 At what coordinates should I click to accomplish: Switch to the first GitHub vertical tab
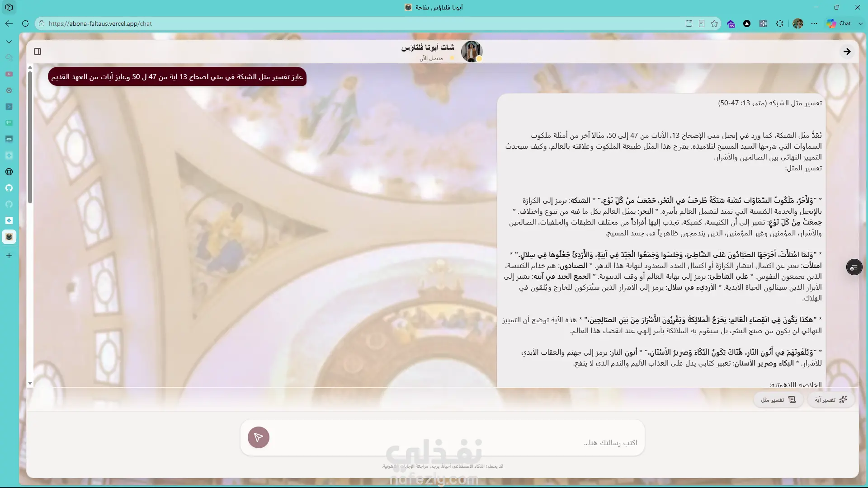(9, 188)
